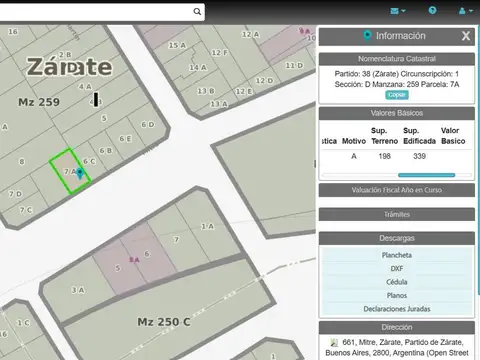
Task: Select parcel 1 A below the street
Action: click(x=207, y=226)
